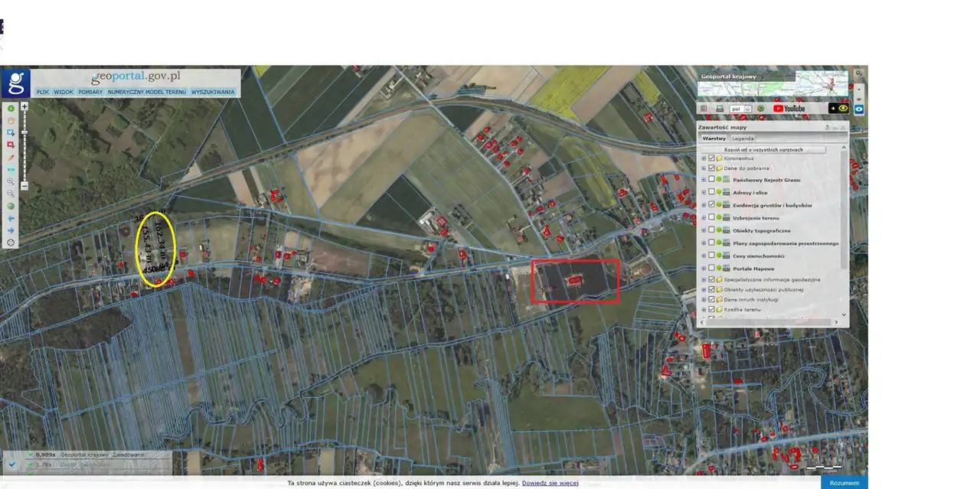Click the Rozumiem cookie button

point(844,483)
